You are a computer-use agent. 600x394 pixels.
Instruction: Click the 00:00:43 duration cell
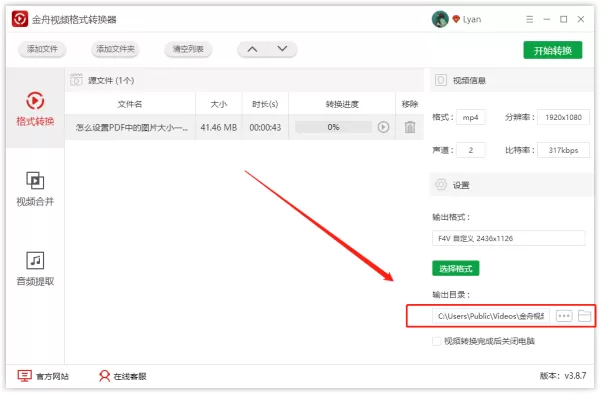pyautogui.click(x=265, y=127)
